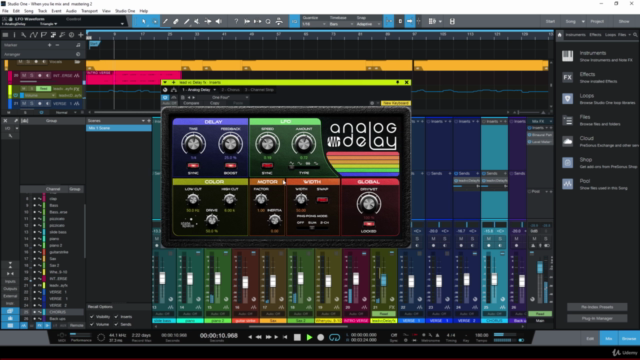Select the Range tool in toolbar

[155, 21]
